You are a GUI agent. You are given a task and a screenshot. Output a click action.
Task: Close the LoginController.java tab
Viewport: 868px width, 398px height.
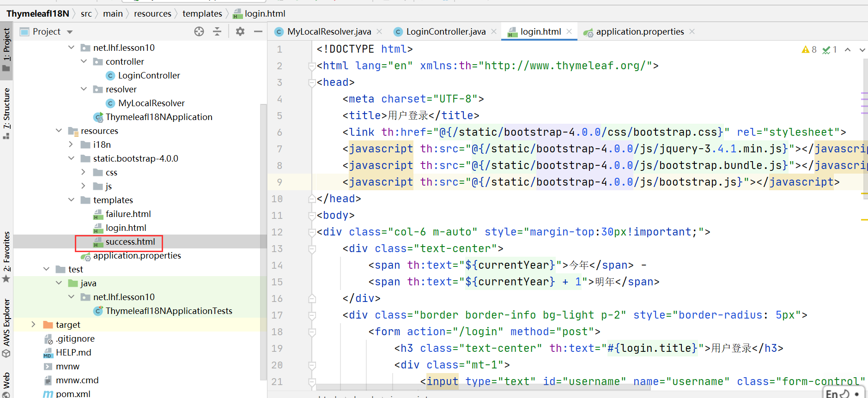(494, 31)
